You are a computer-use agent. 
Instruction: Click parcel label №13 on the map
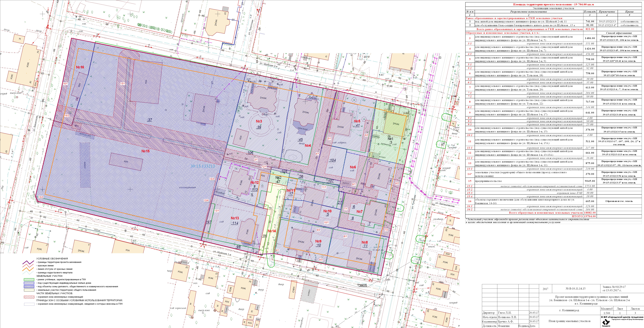coord(235,218)
